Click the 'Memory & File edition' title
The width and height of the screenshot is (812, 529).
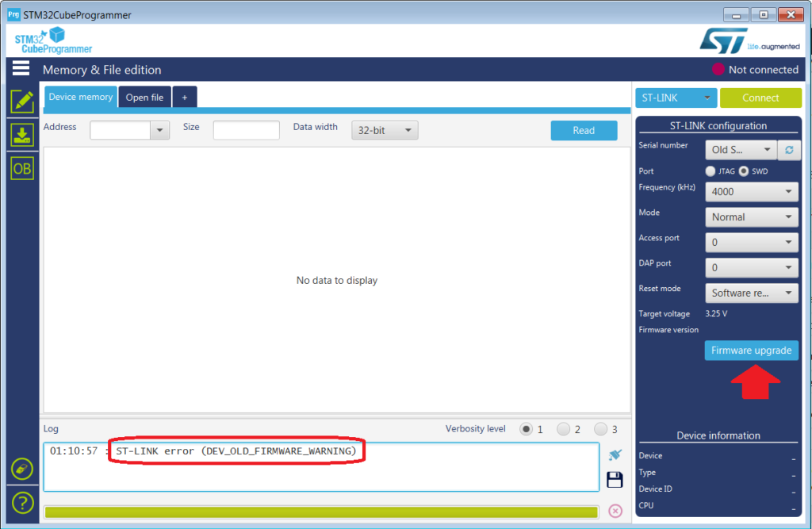click(x=102, y=70)
